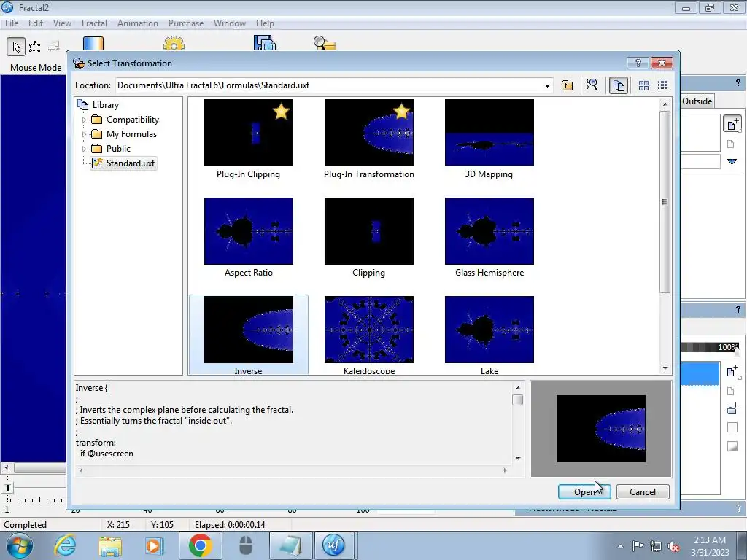Open the View menu
Screen dimensions: 747x560
62,23
